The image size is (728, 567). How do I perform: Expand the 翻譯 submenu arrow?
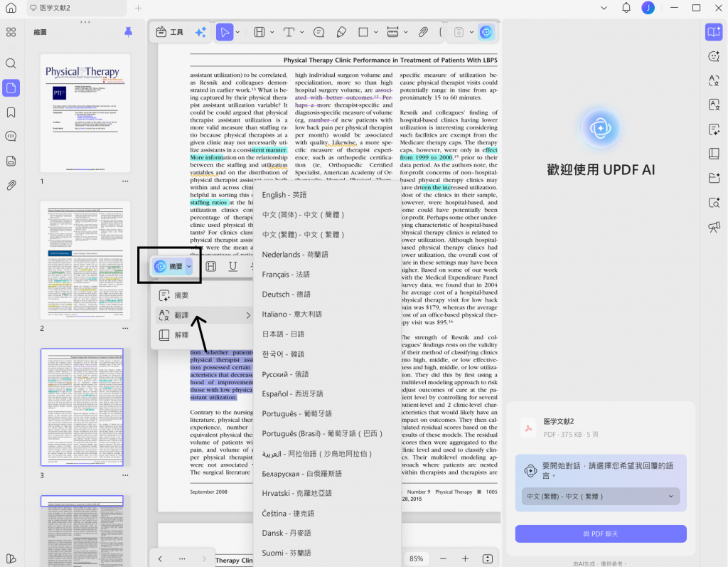point(248,315)
